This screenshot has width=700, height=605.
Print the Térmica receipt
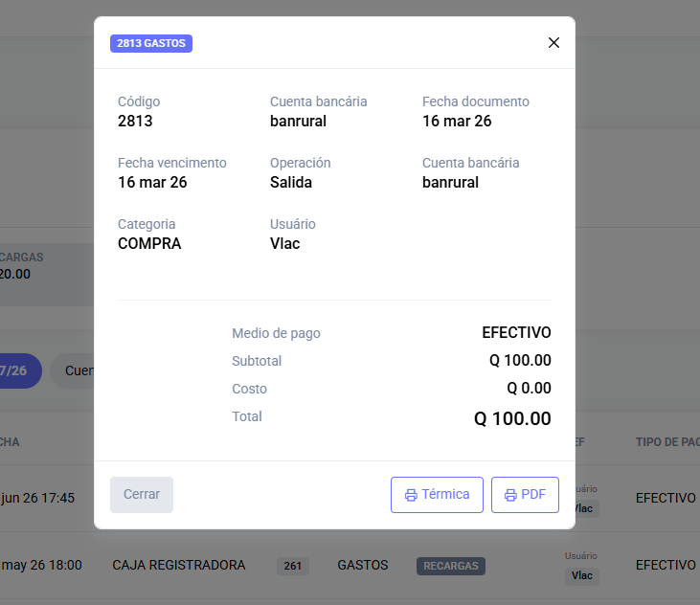coord(437,494)
